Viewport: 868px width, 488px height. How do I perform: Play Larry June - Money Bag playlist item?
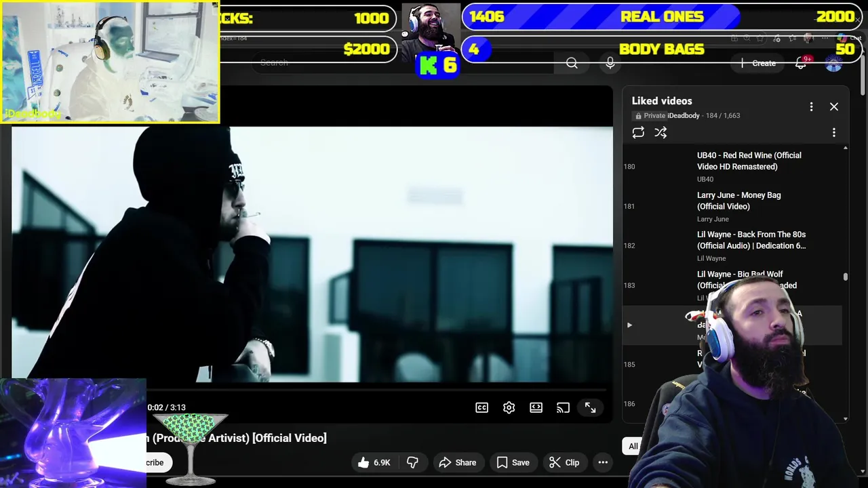[x=732, y=206]
